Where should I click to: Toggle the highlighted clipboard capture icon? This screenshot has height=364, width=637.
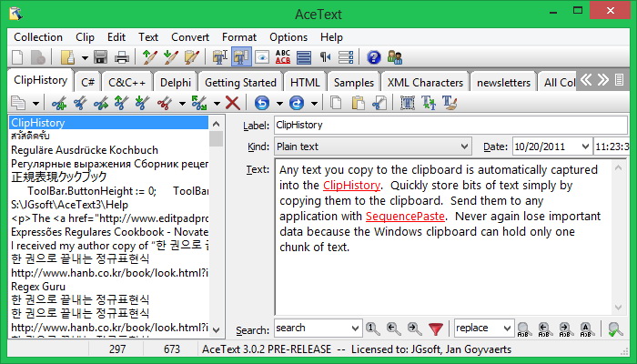[x=241, y=56]
